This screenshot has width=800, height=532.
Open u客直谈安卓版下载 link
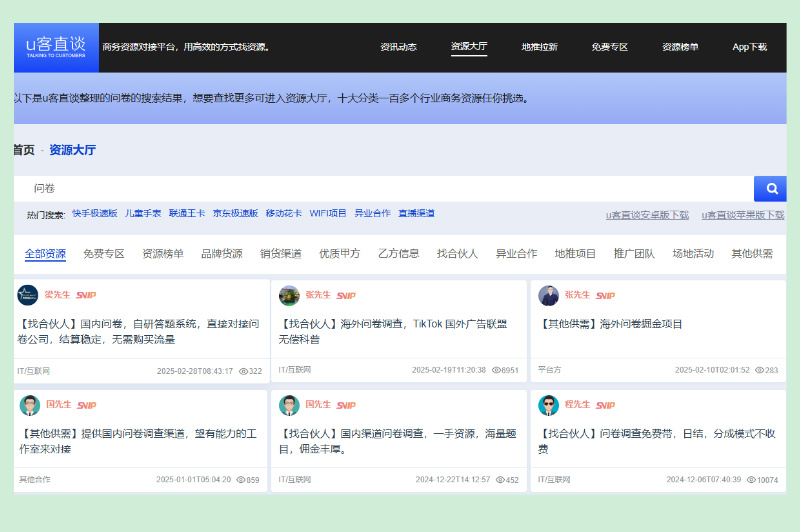pos(647,215)
